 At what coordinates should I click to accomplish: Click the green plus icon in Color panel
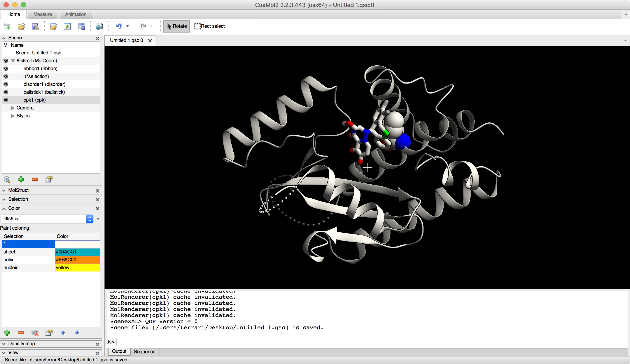click(7, 333)
